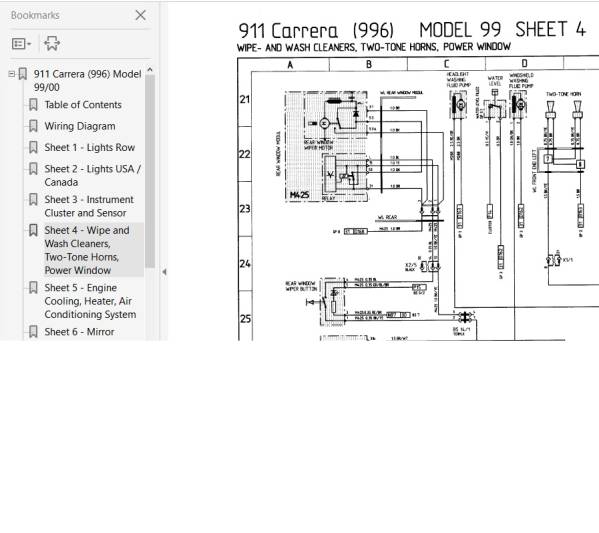Open the 911 Carrera (996) Model 99/00 bookmark
The width and height of the screenshot is (599, 533).
[x=87, y=80]
